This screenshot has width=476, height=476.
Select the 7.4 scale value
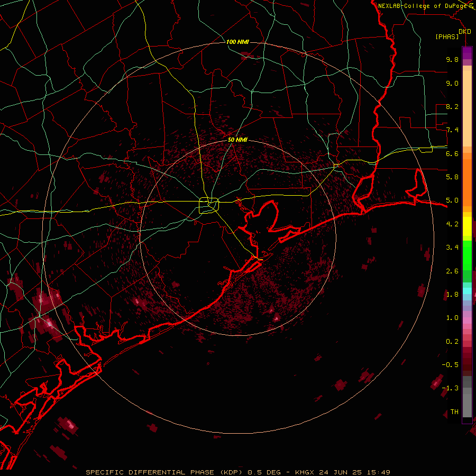coord(452,130)
